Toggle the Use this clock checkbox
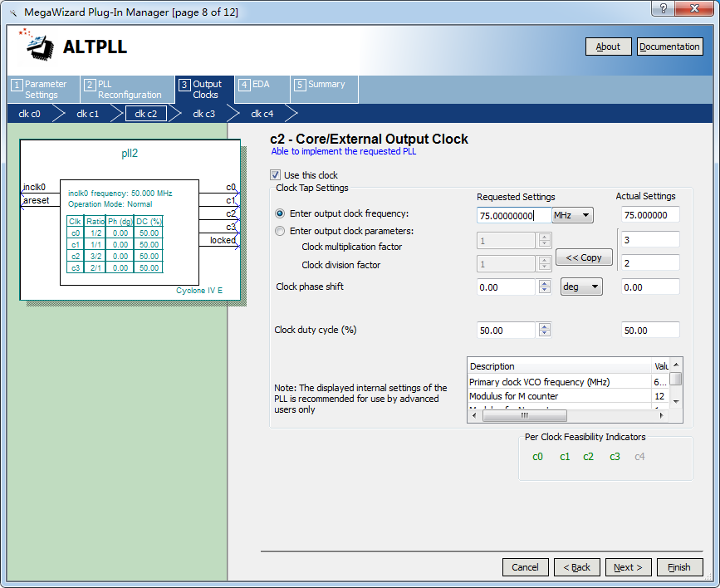 point(275,175)
